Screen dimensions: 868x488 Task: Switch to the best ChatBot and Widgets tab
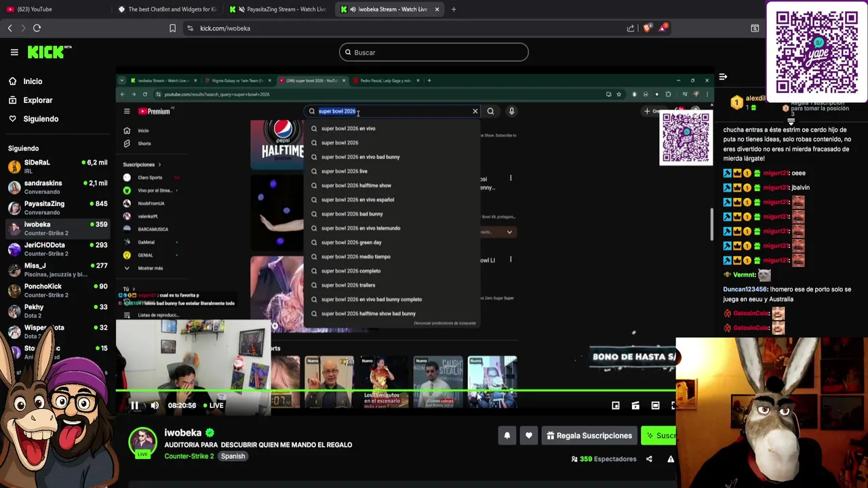(167, 9)
